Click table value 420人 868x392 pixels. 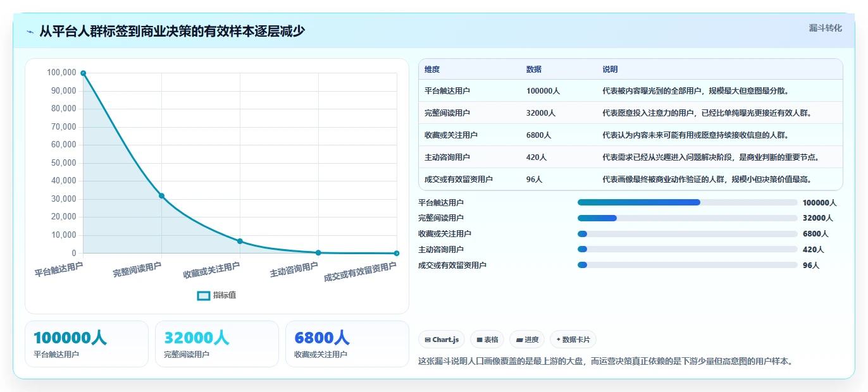coord(536,157)
